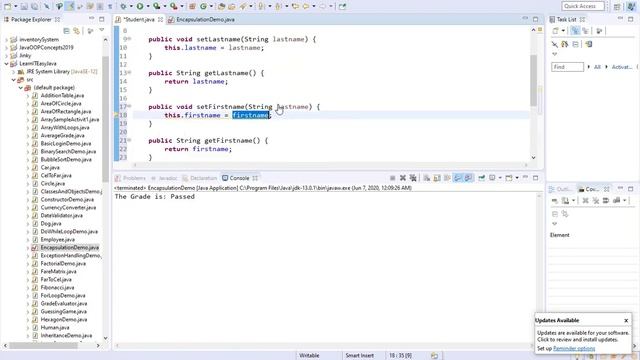
Task: Collapse all in Coverage view
Action: pyautogui.click(x=555, y=214)
